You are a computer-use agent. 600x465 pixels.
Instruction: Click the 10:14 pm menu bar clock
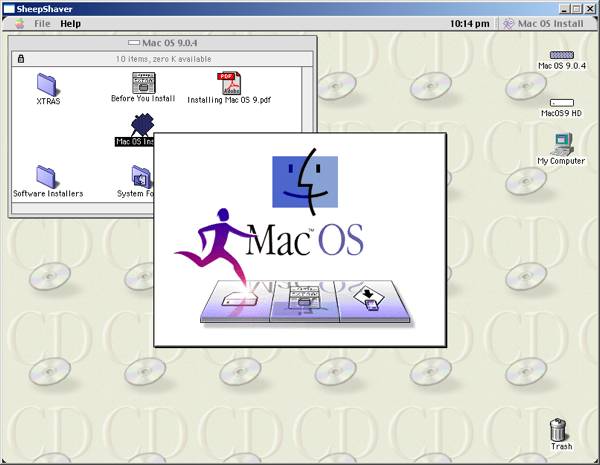(x=469, y=23)
